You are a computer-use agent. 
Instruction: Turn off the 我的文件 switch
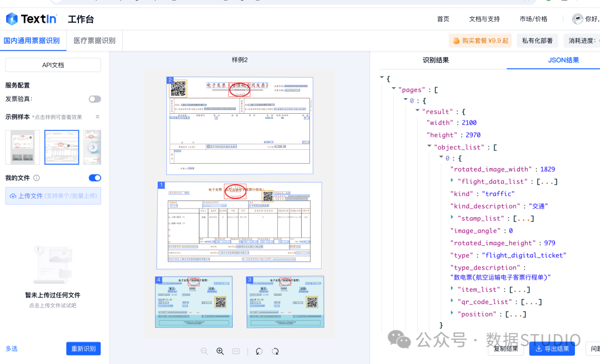tap(95, 178)
